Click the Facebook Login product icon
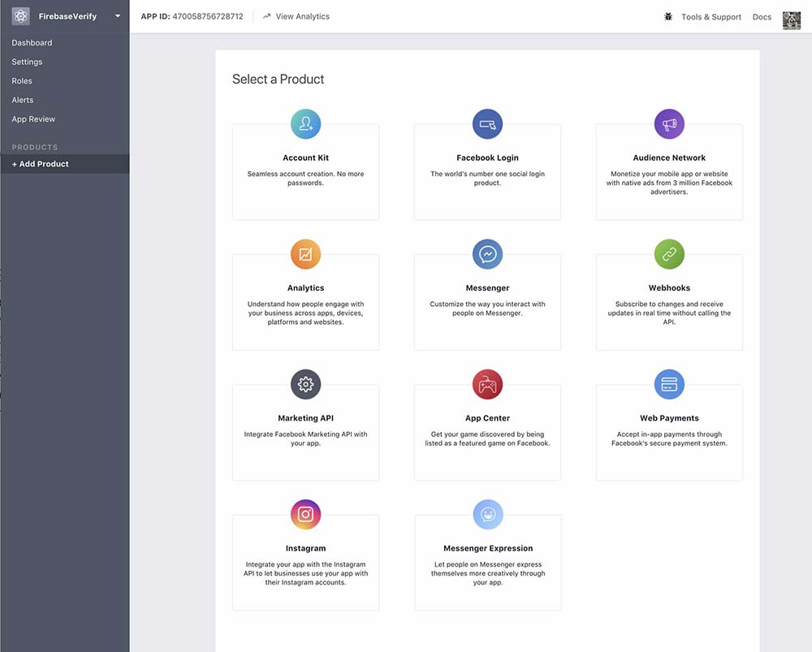This screenshot has height=652, width=812. (487, 123)
